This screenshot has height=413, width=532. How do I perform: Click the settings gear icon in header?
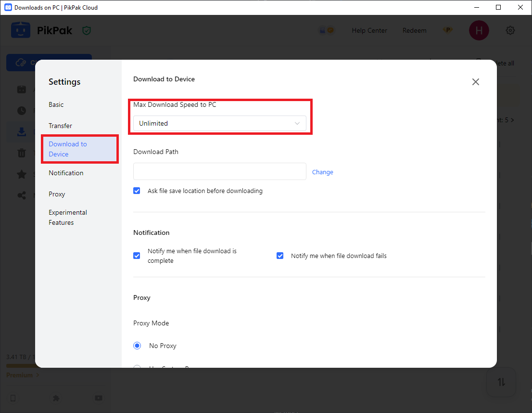point(510,30)
